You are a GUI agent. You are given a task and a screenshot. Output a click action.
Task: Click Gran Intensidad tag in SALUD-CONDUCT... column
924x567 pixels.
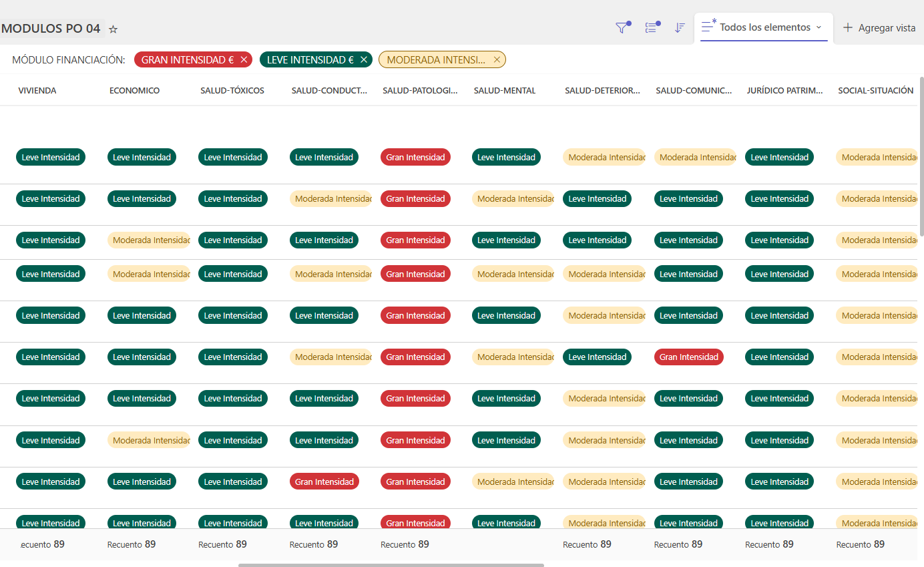pyautogui.click(x=324, y=482)
